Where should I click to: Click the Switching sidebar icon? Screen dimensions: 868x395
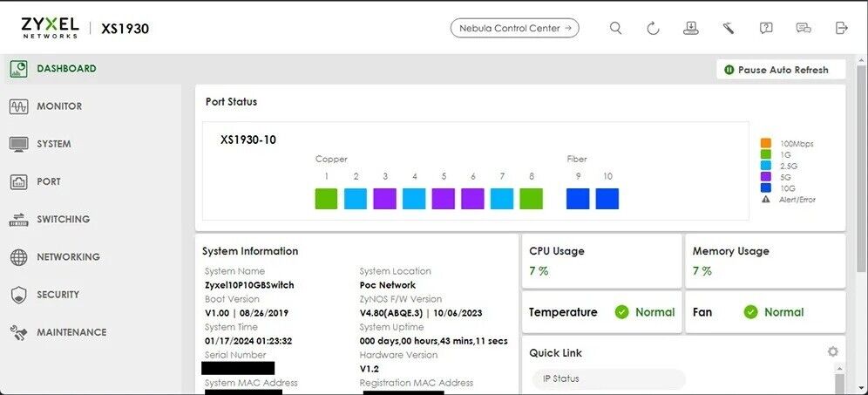(x=19, y=220)
